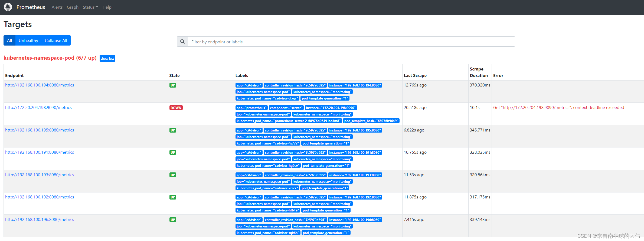Image resolution: width=644 pixels, height=241 pixels.
Task: Click the prometheus-server-2-68976b9649-bd4m8 pod name label
Action: [289, 121]
